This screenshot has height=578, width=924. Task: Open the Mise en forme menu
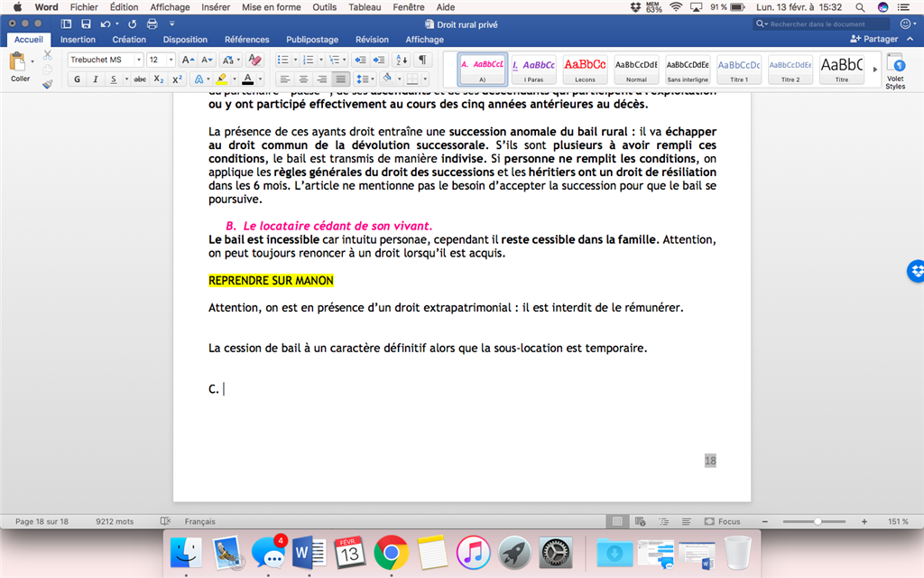coord(271,7)
